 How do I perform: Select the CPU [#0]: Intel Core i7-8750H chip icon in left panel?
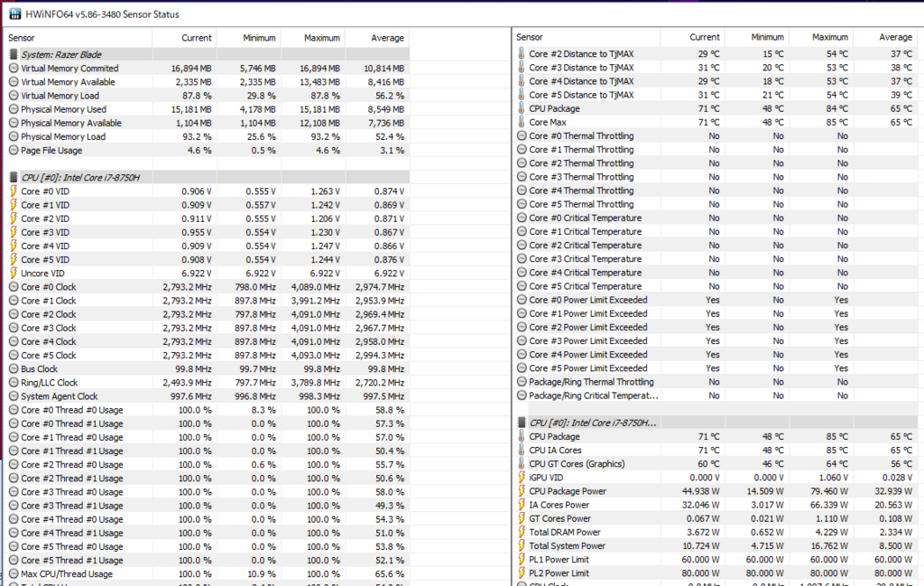click(14, 177)
